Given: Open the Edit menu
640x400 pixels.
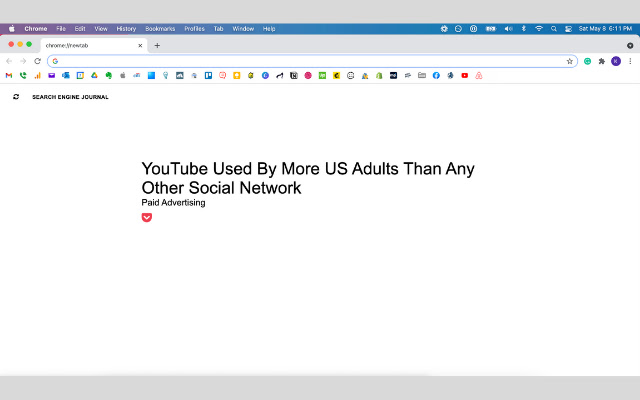Looking at the screenshot, I should click(x=80, y=29).
